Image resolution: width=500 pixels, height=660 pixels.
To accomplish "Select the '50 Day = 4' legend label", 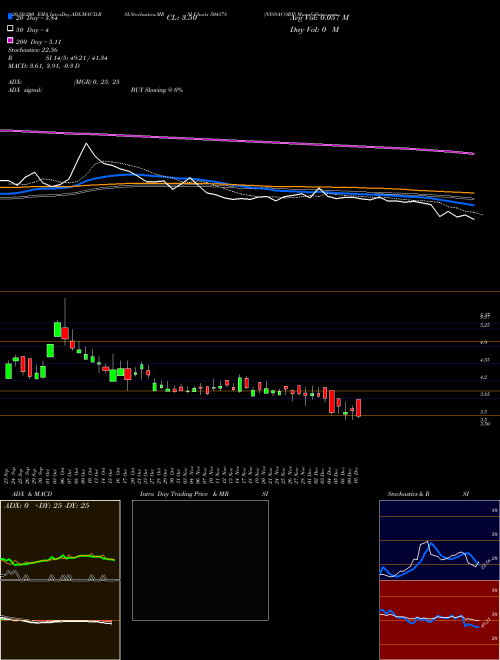I will [32, 30].
